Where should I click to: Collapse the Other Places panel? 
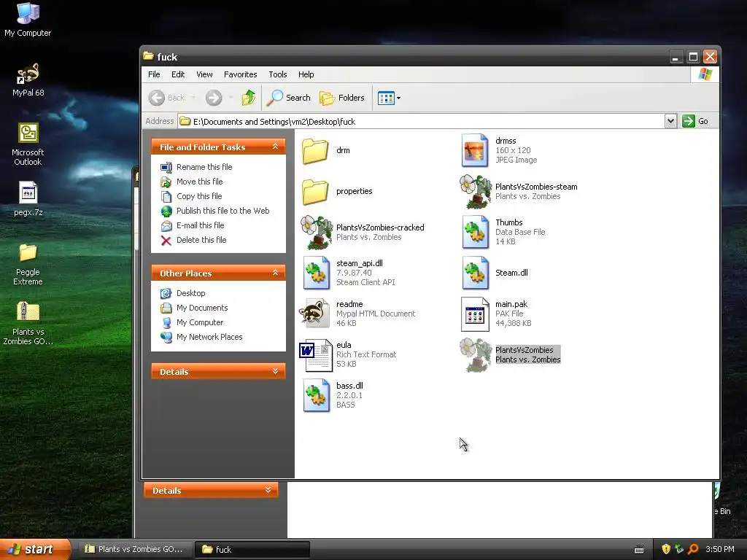pos(275,273)
